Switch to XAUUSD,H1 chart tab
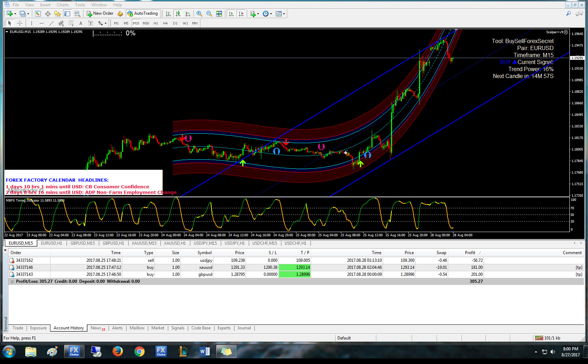 175,243
